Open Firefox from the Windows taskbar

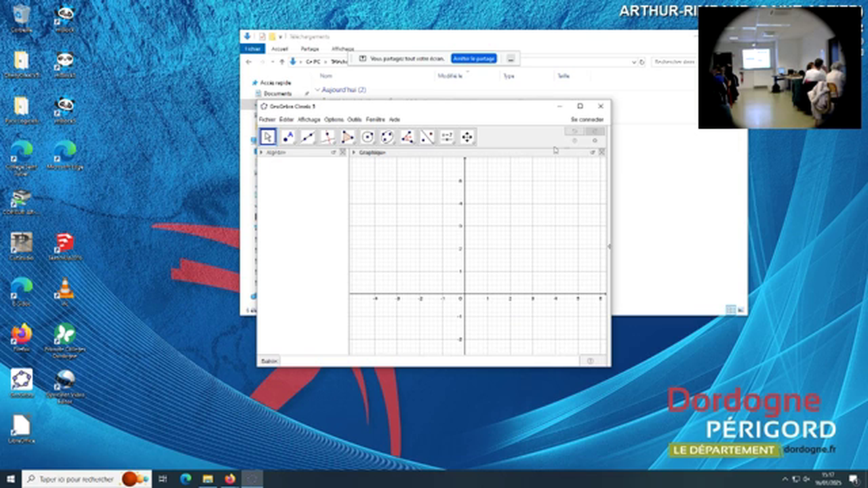(229, 479)
